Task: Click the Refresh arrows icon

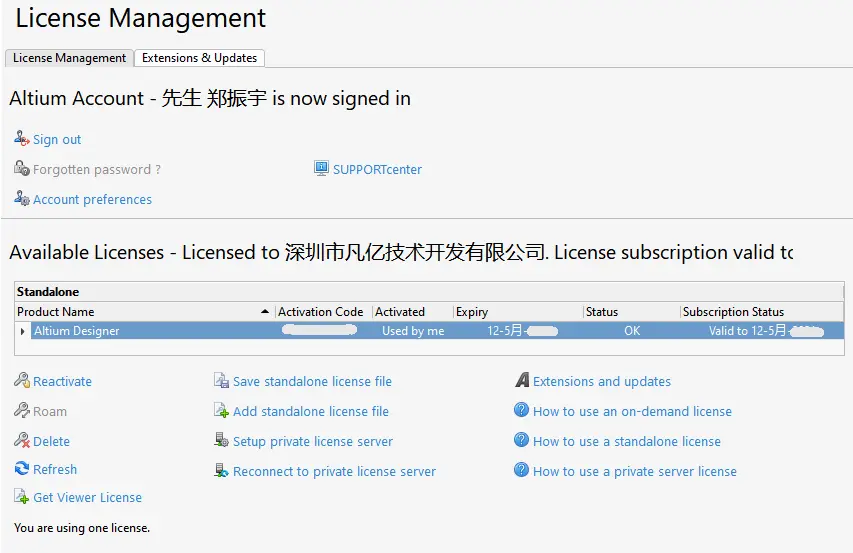Action: (x=22, y=468)
